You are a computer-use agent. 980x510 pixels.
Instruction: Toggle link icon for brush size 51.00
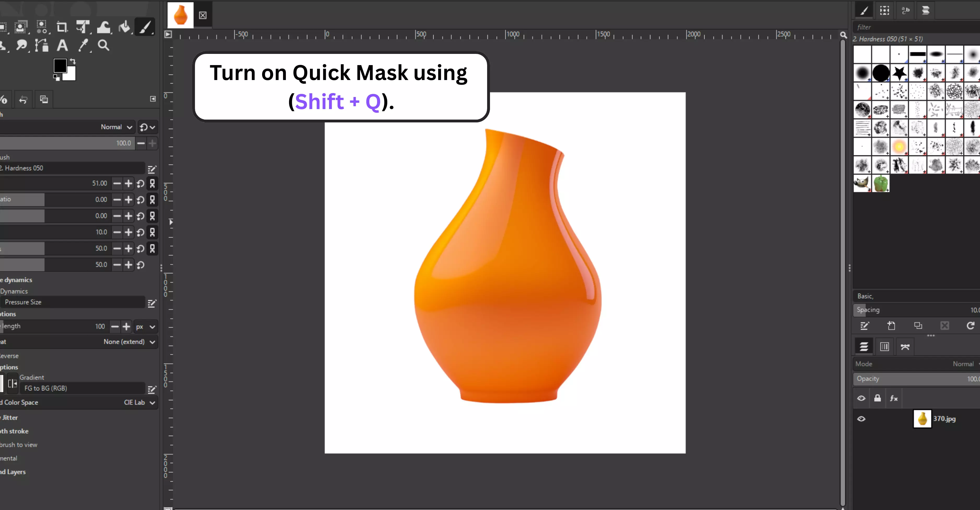click(x=153, y=183)
